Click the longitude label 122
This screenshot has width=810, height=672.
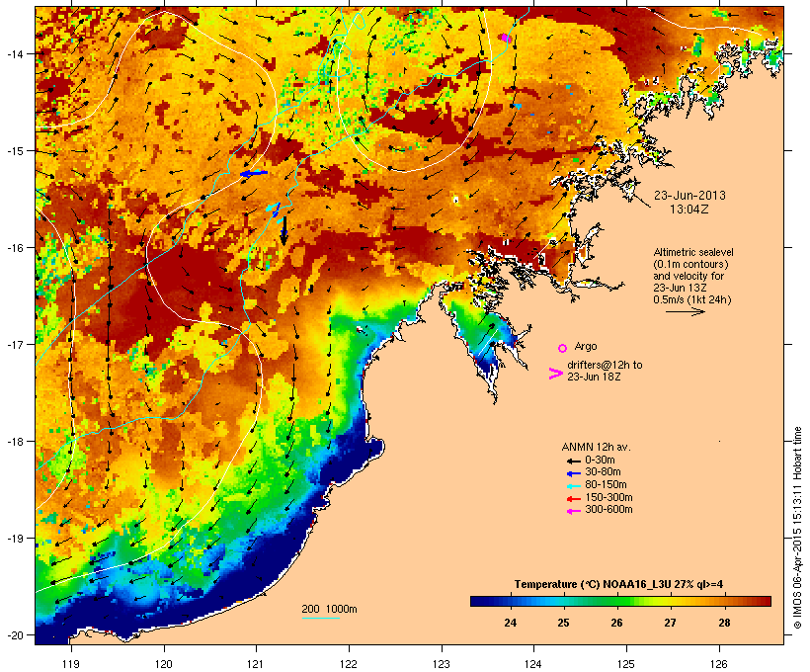point(349,664)
